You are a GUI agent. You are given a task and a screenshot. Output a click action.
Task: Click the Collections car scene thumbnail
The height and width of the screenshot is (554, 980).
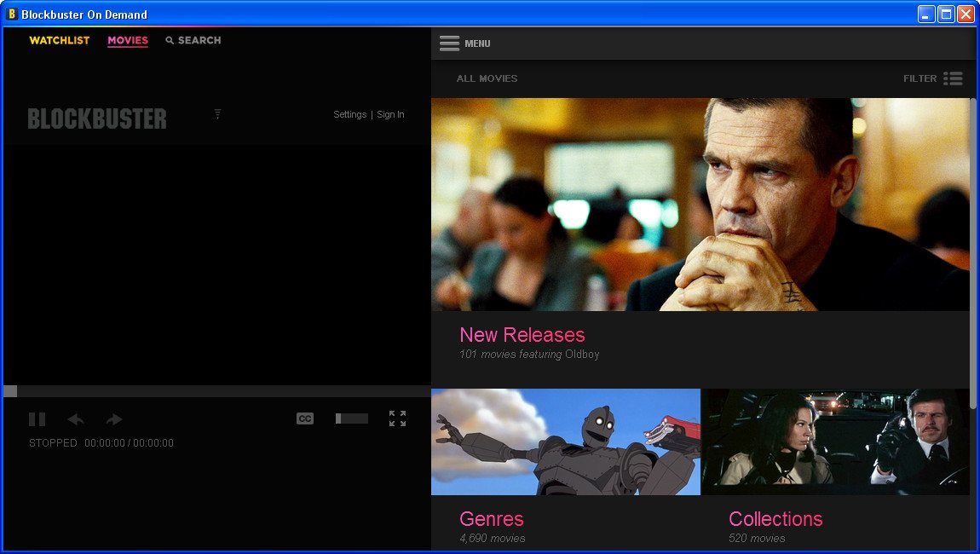(x=836, y=442)
